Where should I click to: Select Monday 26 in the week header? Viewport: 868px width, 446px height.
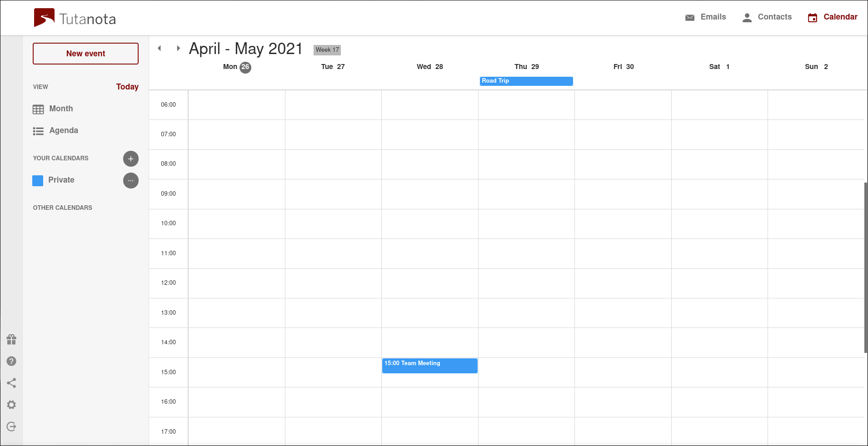pos(237,67)
